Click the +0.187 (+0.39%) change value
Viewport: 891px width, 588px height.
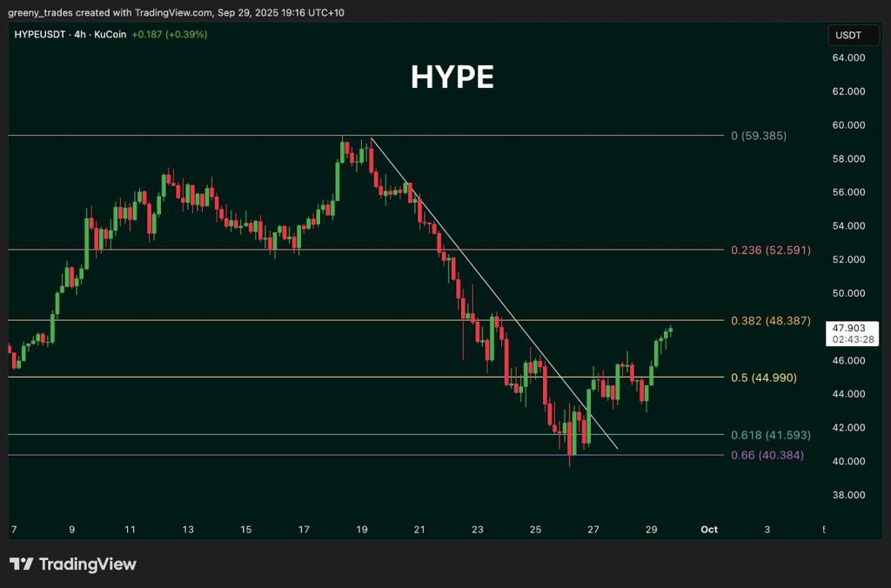coord(171,35)
